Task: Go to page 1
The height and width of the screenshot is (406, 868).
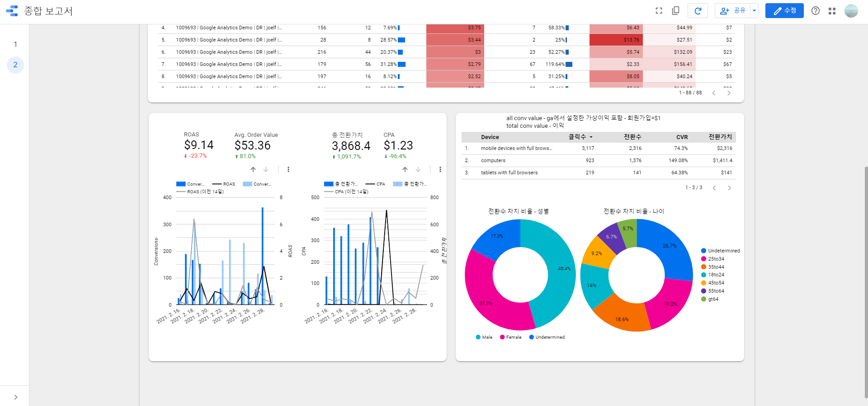Action: pos(15,44)
